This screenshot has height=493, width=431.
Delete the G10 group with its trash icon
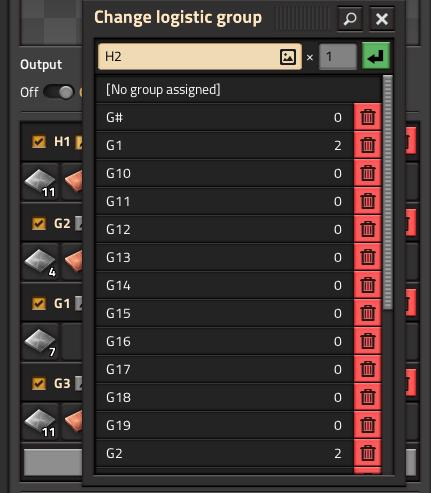(x=368, y=173)
